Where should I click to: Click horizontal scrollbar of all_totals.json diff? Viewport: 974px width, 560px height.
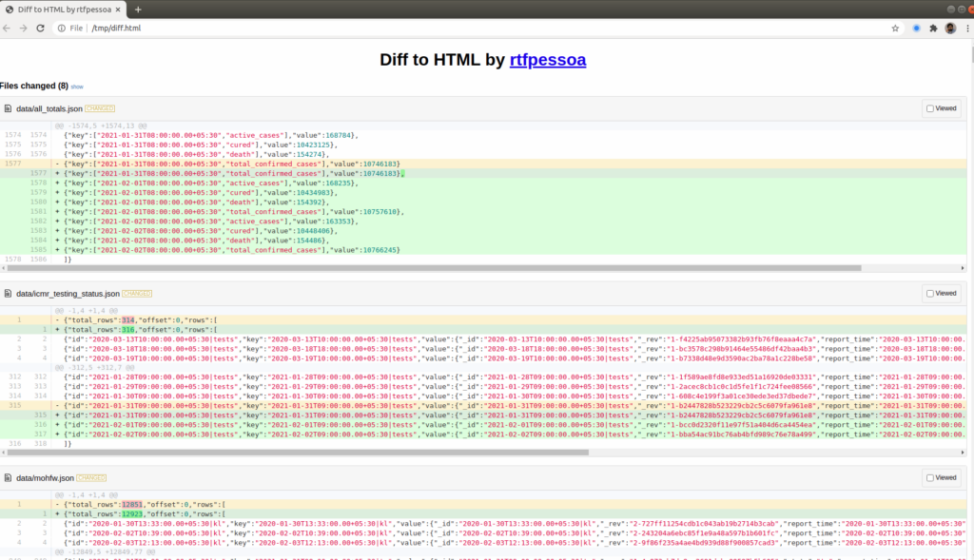point(434,268)
